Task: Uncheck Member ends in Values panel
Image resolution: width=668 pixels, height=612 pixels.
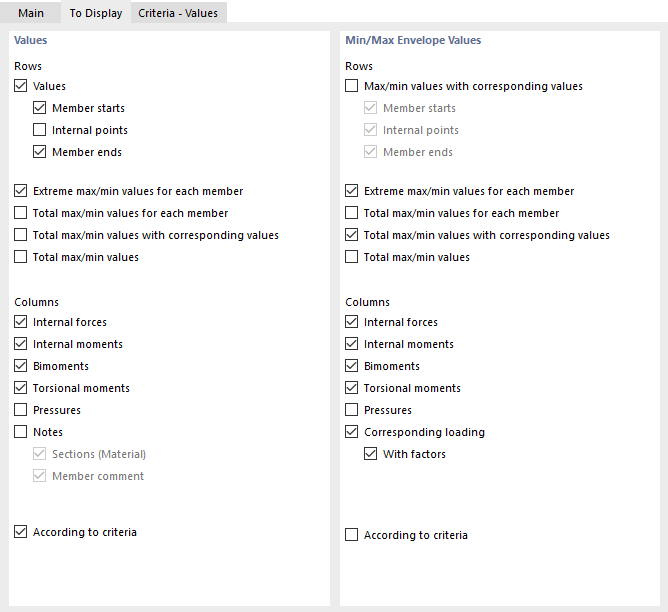Action: [40, 152]
